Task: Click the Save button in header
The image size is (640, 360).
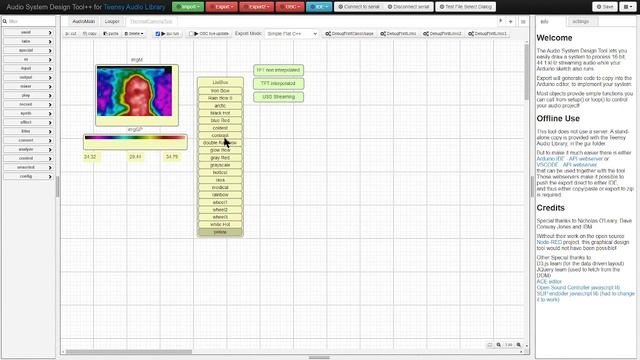Action: click(604, 7)
